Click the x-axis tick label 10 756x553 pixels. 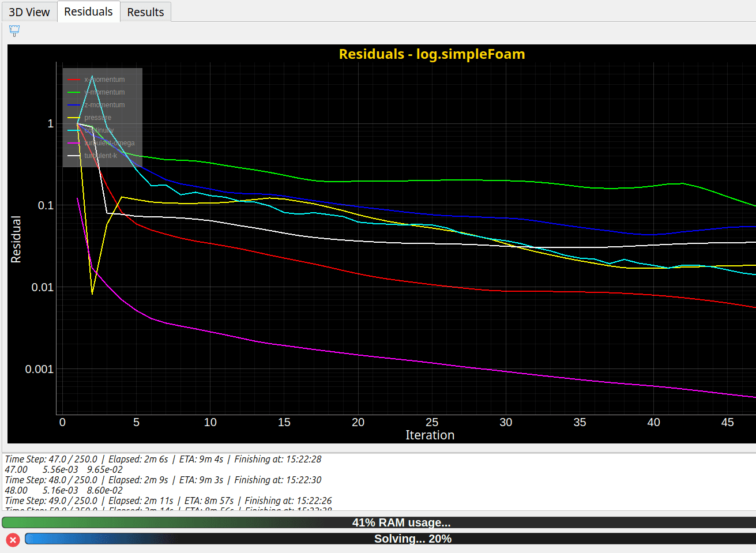point(210,422)
